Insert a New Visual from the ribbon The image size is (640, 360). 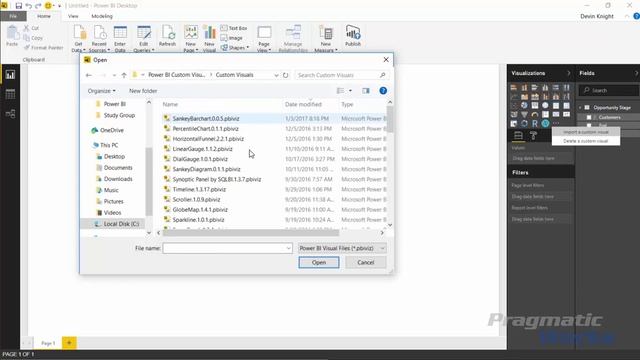[209, 38]
